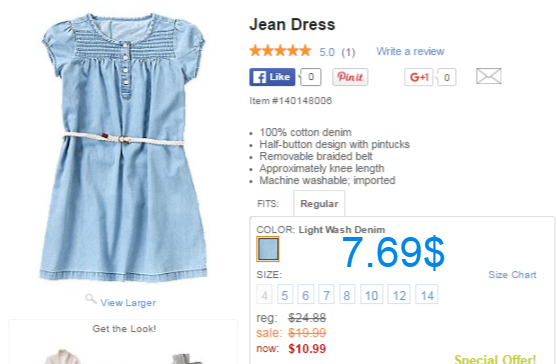Click the View Larger link
The height and width of the screenshot is (364, 557).
point(128,303)
